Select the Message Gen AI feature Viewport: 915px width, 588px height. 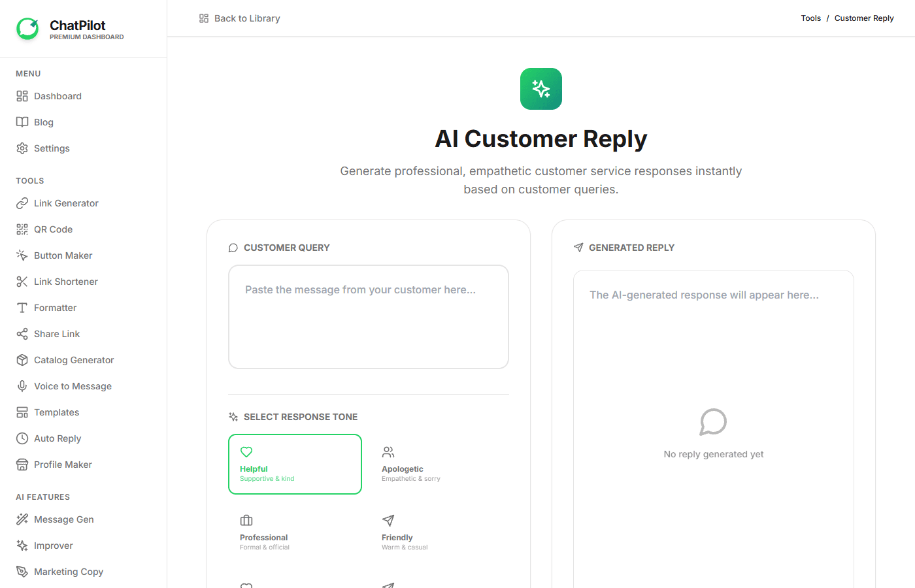(63, 519)
